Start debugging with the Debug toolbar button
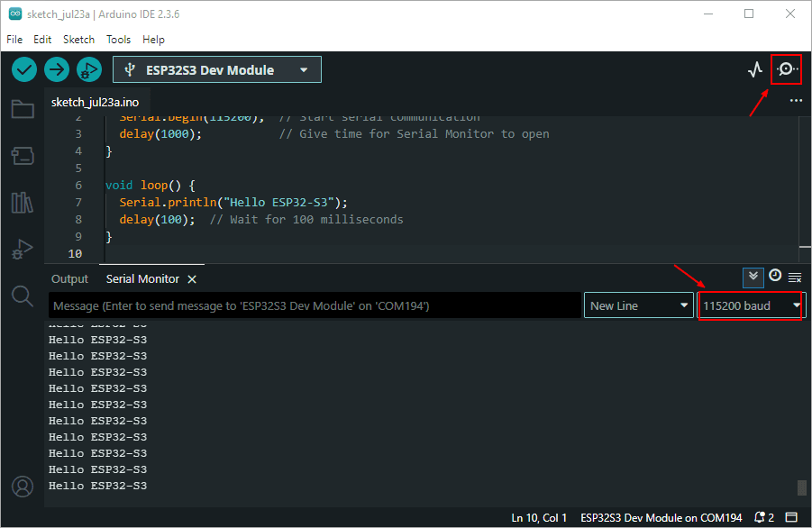 point(89,69)
